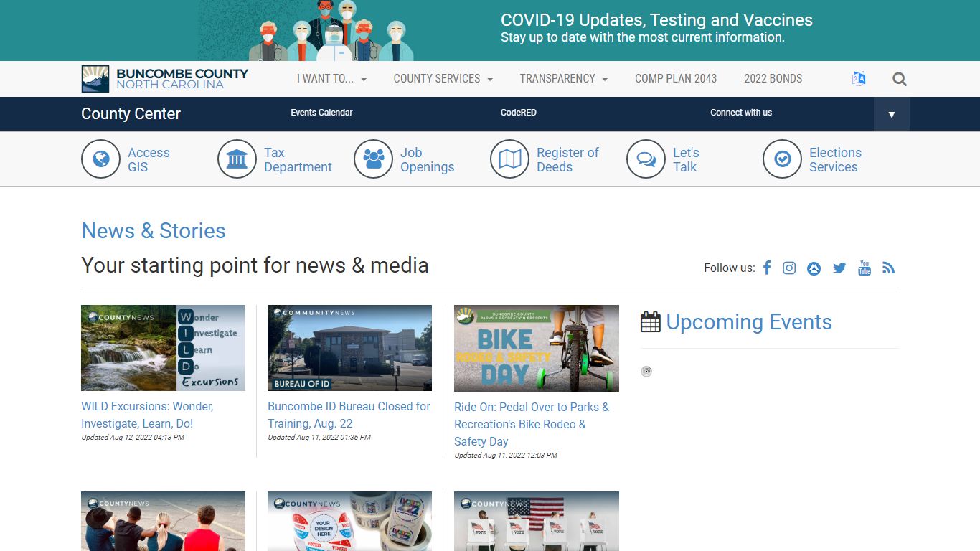This screenshot has height=551, width=980.
Task: Open Connect with us
Action: 741,113
